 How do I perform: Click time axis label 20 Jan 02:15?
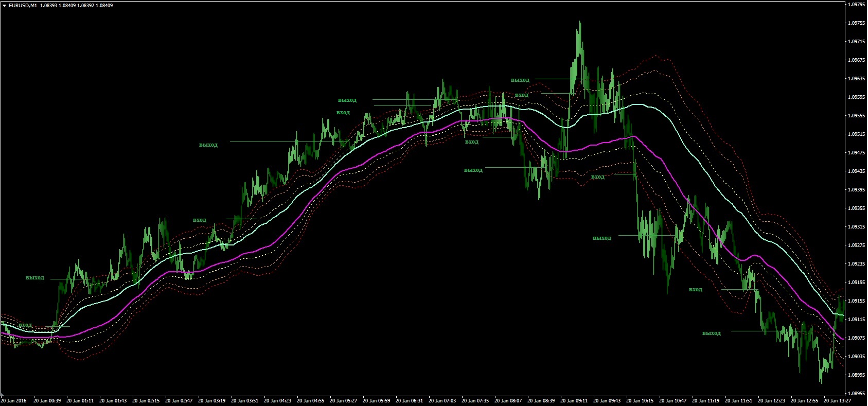point(146,400)
